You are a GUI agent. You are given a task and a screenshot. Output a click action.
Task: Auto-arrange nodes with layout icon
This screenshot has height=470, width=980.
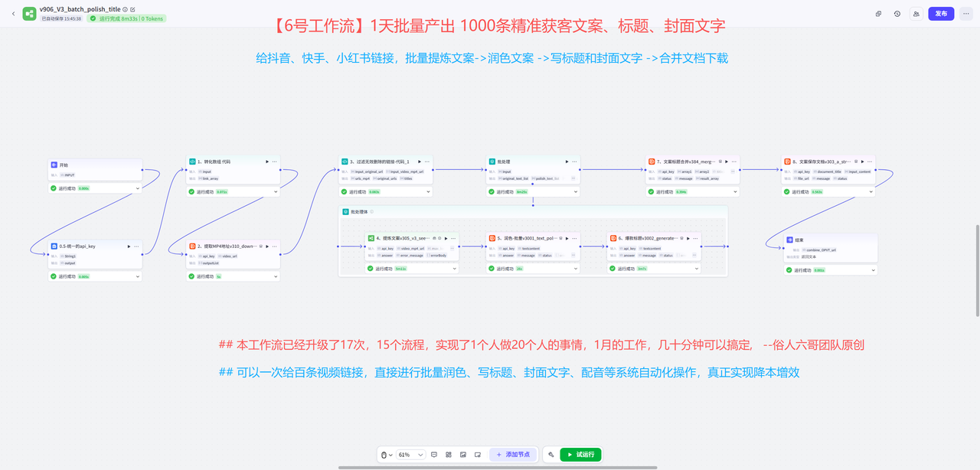point(449,455)
